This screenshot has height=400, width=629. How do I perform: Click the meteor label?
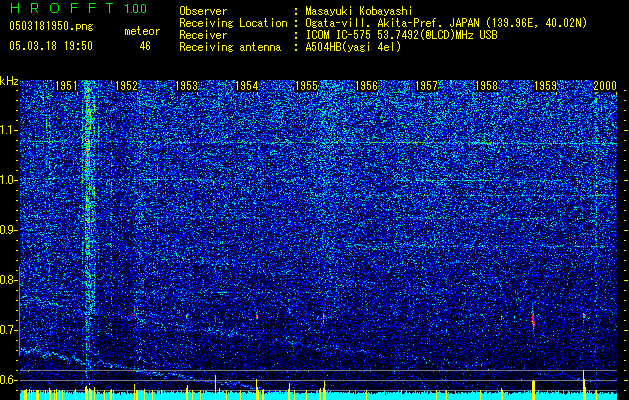tap(142, 31)
